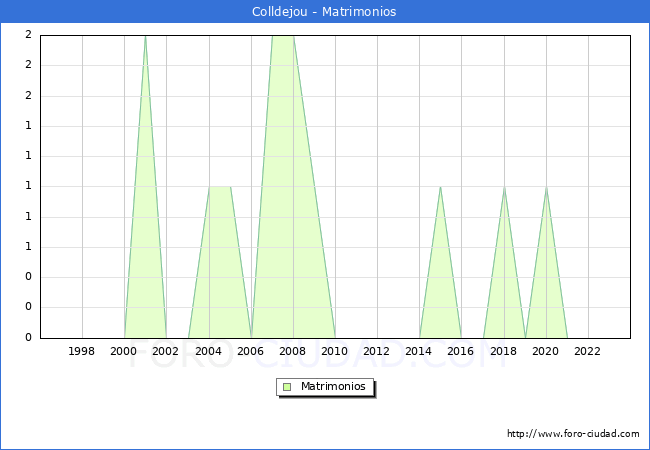This screenshot has height=450, width=650.
Task: Click the x-axis label 2022
Action: pyautogui.click(x=587, y=351)
